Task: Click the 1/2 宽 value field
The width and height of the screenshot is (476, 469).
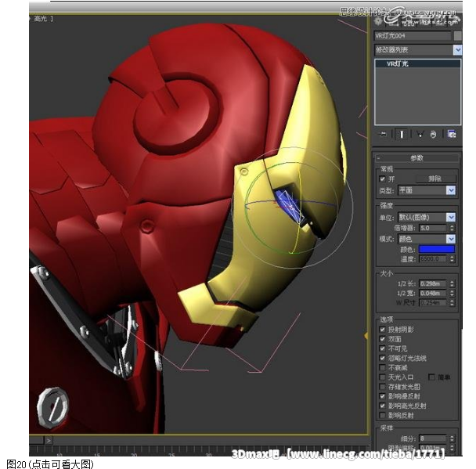Action: point(433,294)
